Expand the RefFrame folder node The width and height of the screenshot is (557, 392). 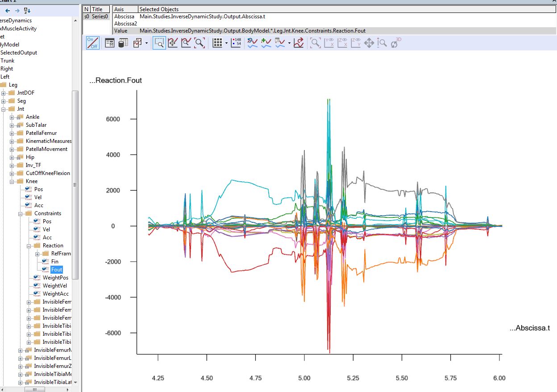click(37, 254)
